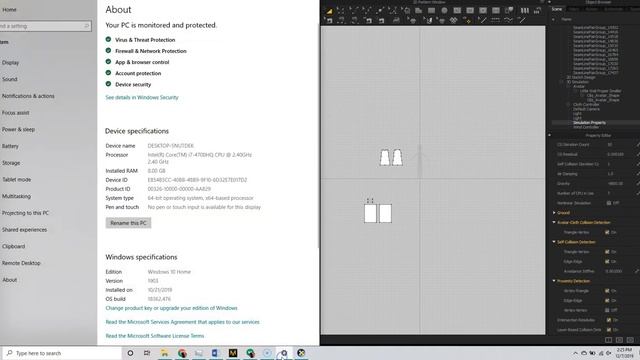This screenshot has width=640, height=360.
Task: Open Power & sleep settings
Action: click(x=18, y=129)
